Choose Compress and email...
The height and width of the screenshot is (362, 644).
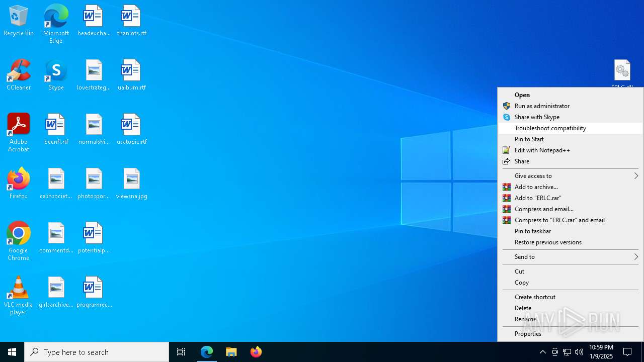click(570, 209)
